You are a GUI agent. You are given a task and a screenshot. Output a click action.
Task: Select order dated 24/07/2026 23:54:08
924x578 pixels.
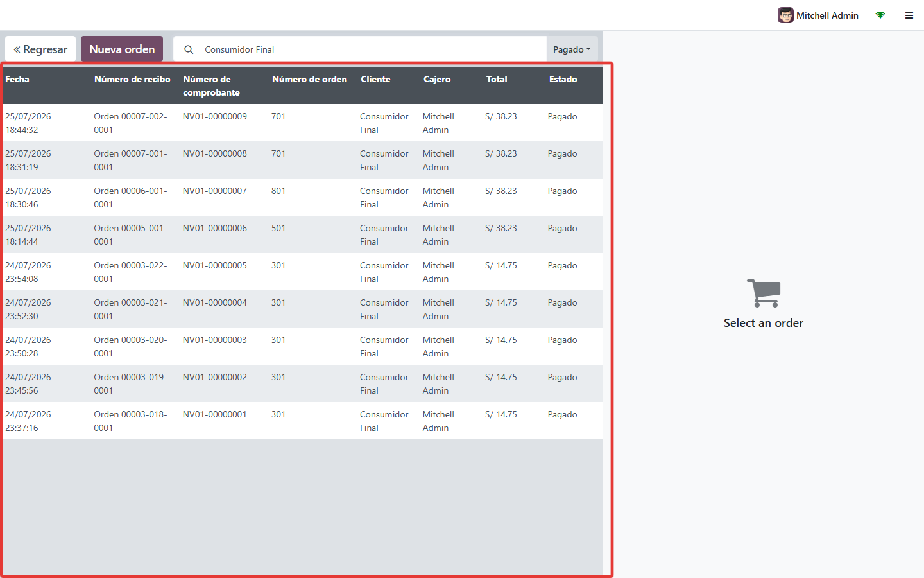(x=303, y=272)
